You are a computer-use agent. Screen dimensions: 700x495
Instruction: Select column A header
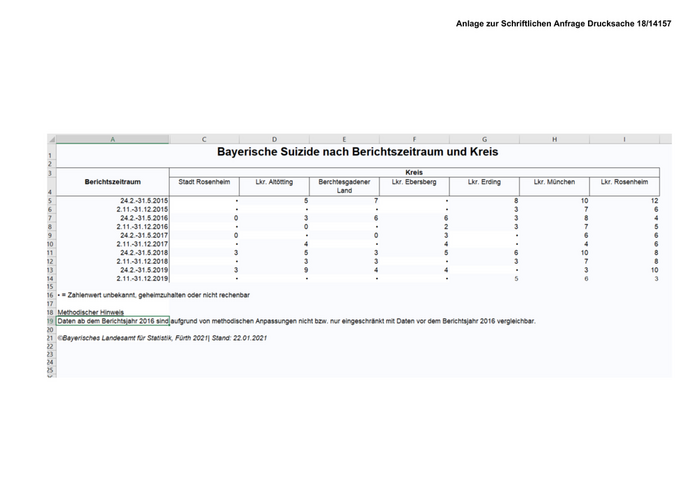112,139
